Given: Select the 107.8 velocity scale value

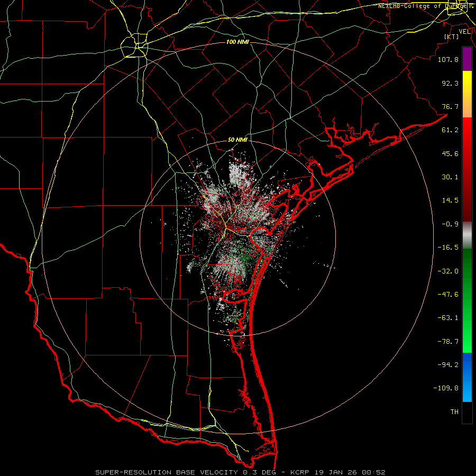Looking at the screenshot, I should pos(448,59).
